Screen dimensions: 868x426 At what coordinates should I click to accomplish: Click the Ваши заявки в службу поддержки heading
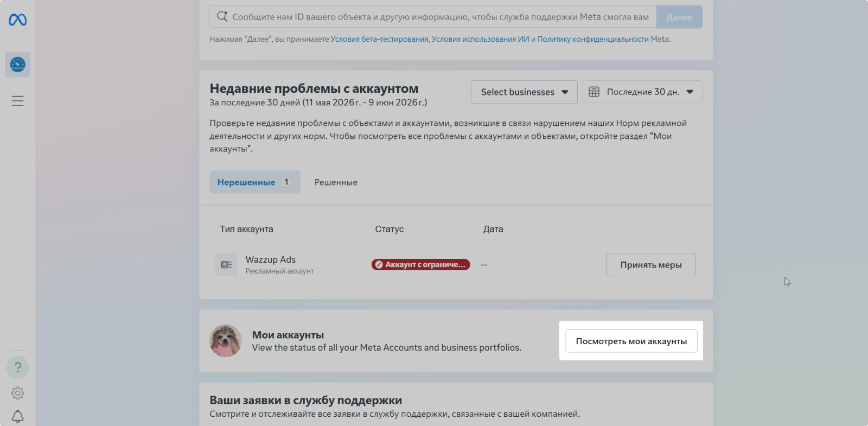tap(306, 400)
